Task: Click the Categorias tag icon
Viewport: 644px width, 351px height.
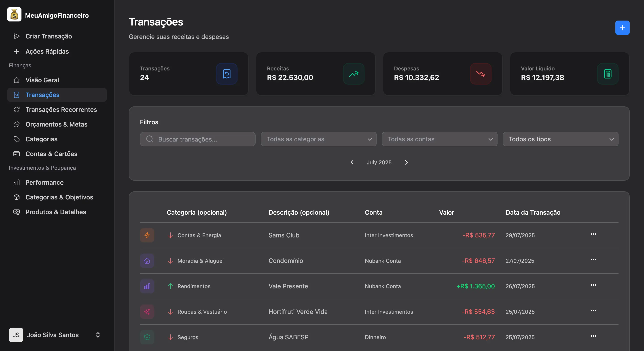Action: 17,139
